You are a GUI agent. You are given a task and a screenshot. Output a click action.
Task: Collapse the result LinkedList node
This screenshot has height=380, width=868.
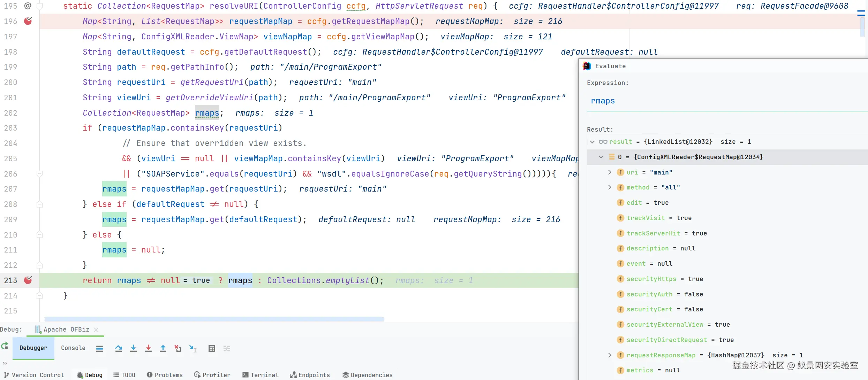592,142
